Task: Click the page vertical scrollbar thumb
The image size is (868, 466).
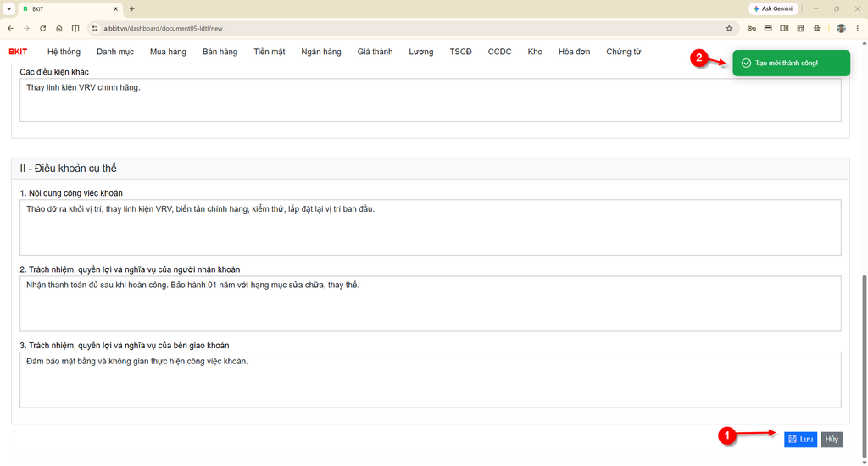Action: (864, 365)
